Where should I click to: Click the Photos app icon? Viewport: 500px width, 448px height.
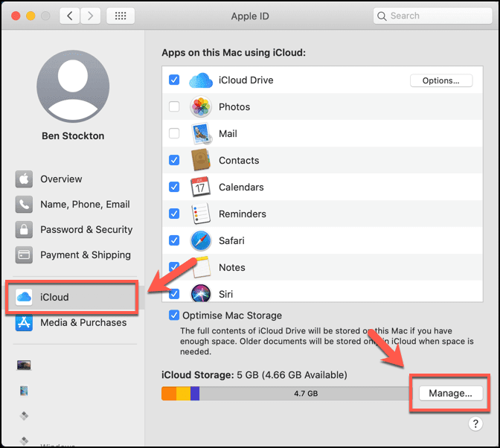click(201, 107)
